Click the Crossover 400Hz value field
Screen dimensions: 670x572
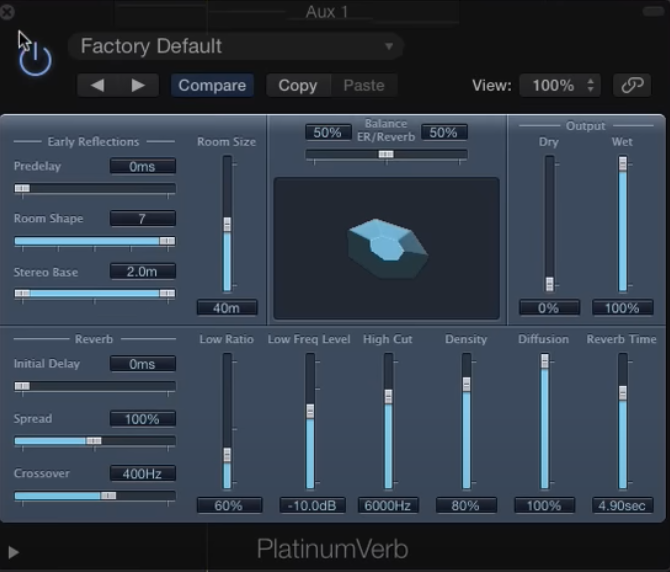pyautogui.click(x=142, y=473)
